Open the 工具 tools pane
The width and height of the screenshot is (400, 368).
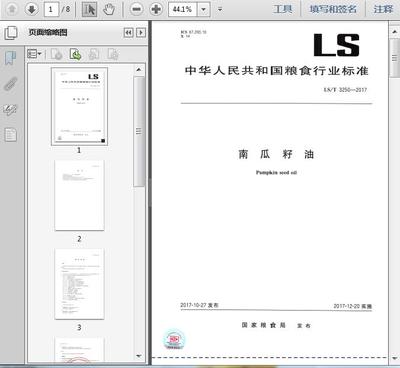(283, 9)
